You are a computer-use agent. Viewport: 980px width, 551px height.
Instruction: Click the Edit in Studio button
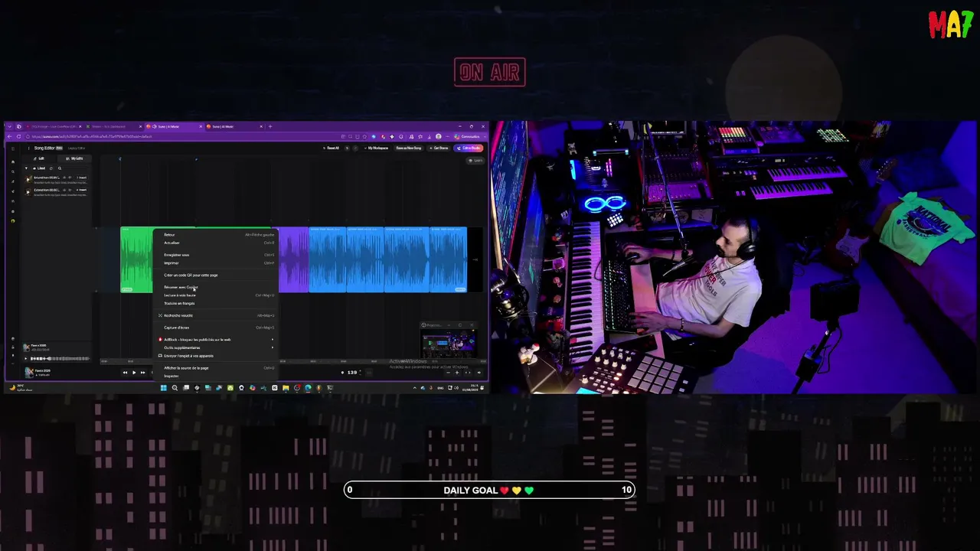(x=470, y=148)
